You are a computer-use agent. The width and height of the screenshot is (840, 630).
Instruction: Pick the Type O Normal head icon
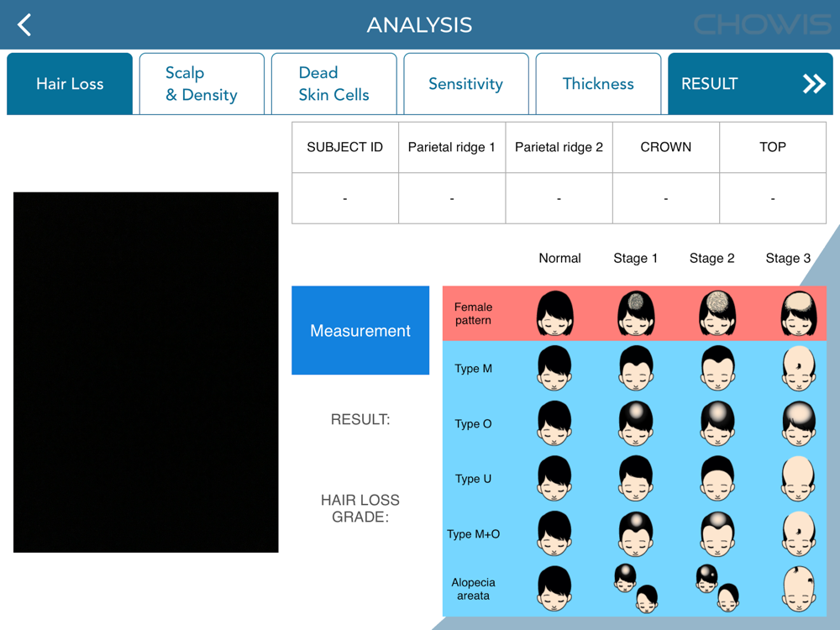click(554, 423)
